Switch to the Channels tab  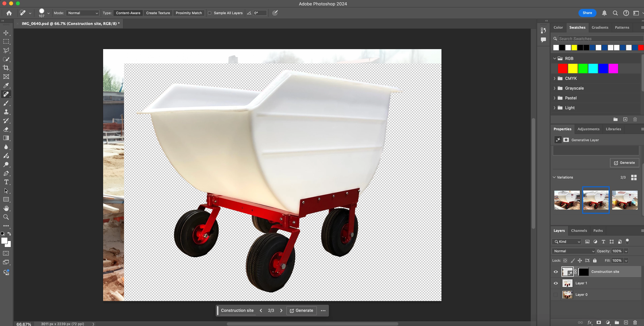[x=579, y=231]
